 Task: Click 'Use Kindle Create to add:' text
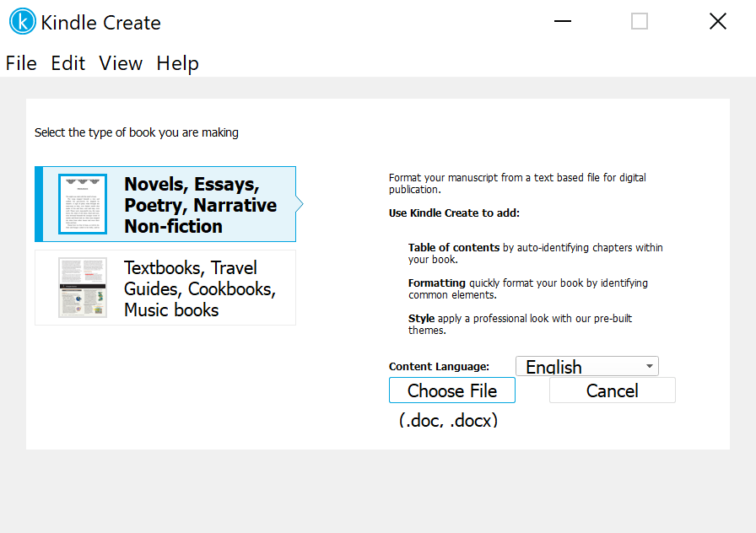(454, 213)
